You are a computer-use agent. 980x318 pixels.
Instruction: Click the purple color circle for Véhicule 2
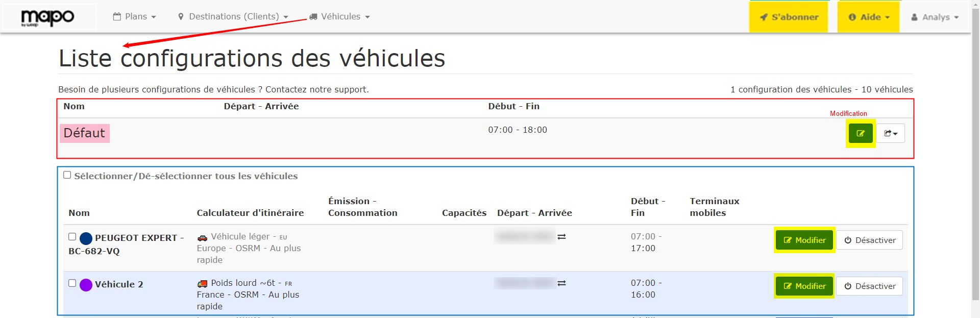(x=86, y=285)
